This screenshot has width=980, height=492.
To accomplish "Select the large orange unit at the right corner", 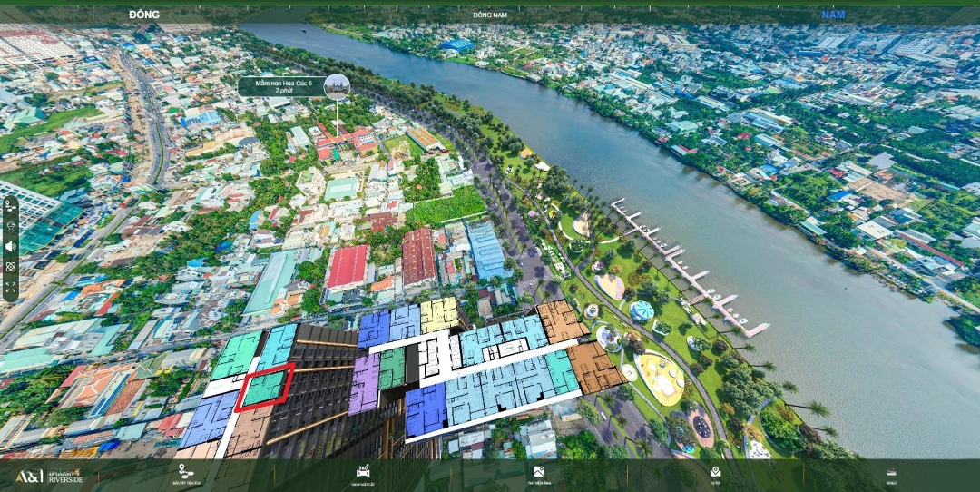I will (594, 368).
